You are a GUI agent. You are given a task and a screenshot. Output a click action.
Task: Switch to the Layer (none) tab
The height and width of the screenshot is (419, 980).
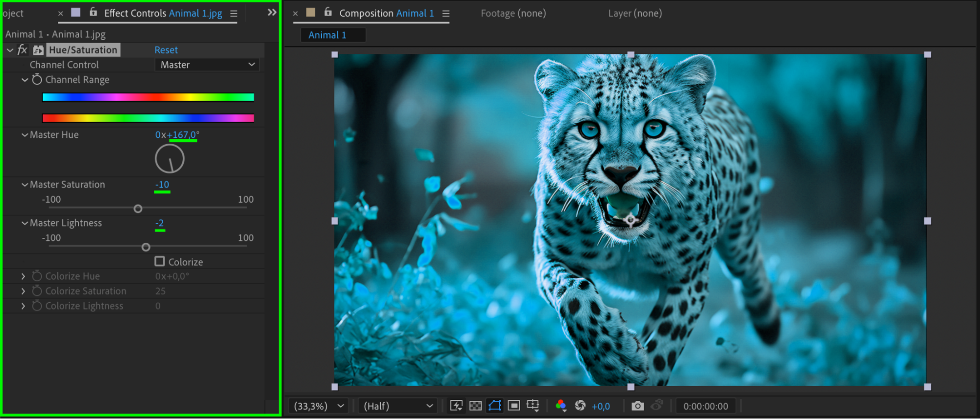[635, 13]
